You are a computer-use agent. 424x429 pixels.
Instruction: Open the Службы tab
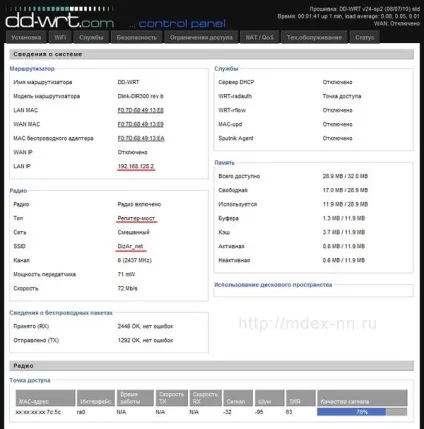coord(91,37)
